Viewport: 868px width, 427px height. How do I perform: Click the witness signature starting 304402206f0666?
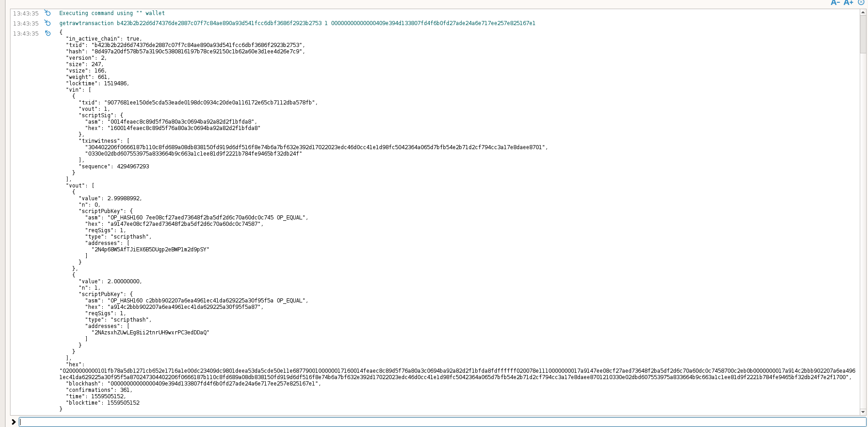[316, 147]
